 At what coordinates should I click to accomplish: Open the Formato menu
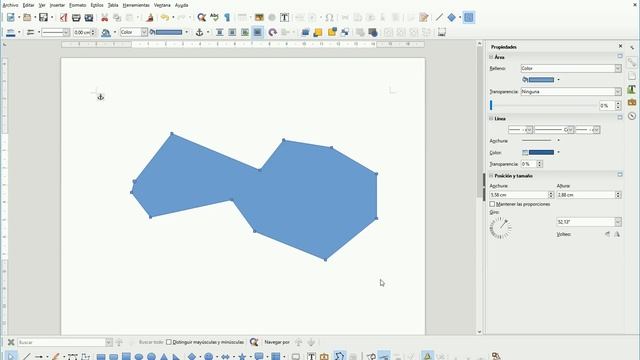(x=78, y=5)
